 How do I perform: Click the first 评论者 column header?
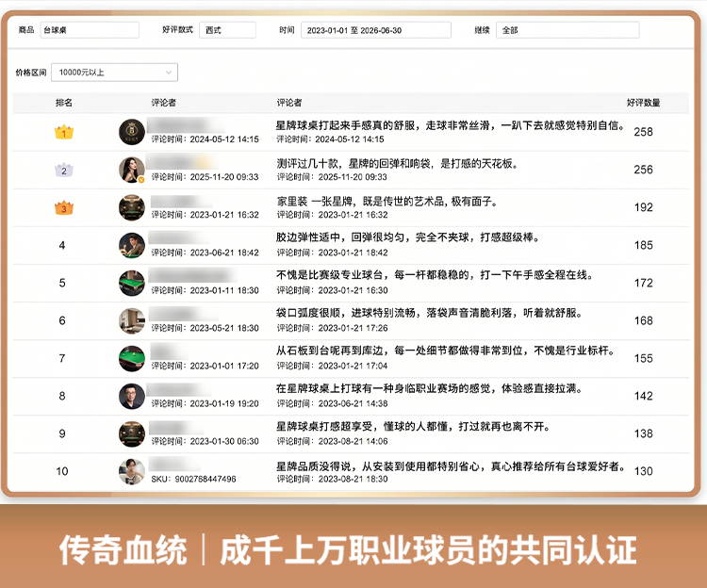tap(164, 103)
